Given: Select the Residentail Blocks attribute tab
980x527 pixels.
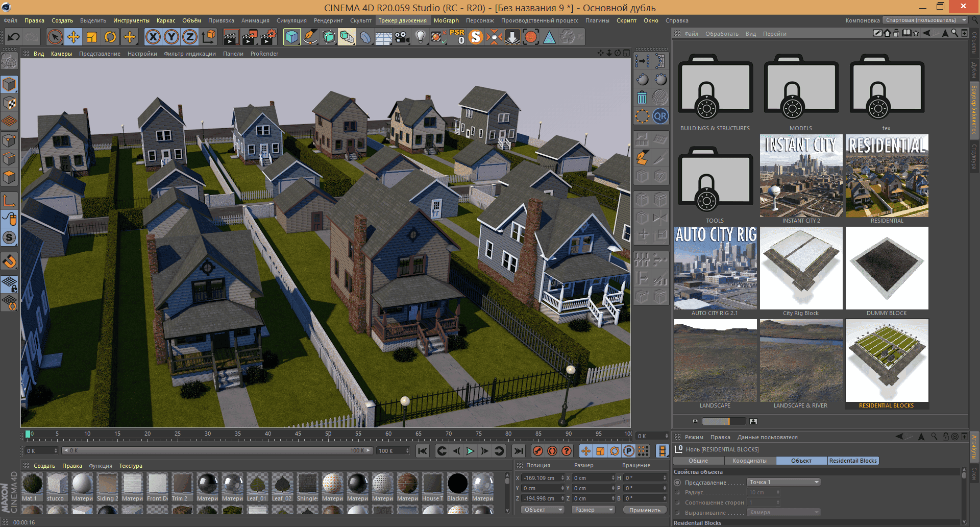Looking at the screenshot, I should point(853,461).
